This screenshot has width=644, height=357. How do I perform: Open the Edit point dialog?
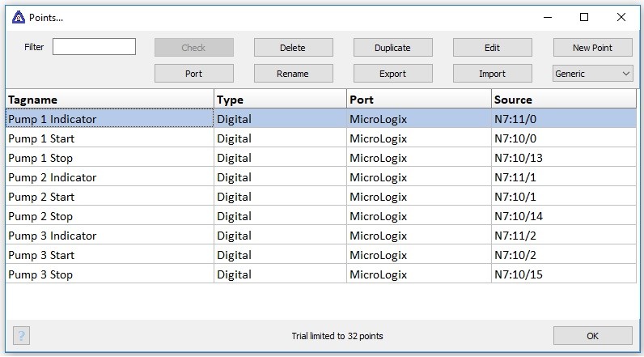click(493, 48)
